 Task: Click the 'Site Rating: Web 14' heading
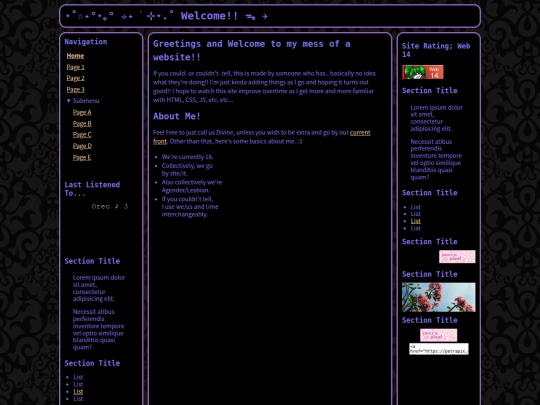[x=436, y=50]
